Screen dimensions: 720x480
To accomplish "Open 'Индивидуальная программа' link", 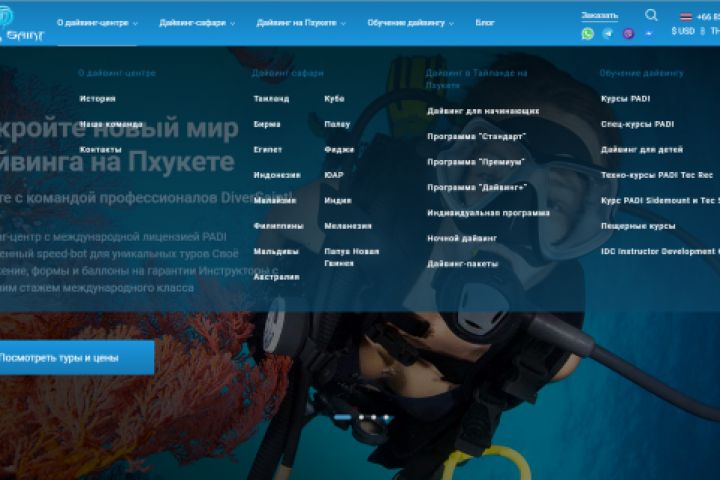I will pyautogui.click(x=488, y=213).
